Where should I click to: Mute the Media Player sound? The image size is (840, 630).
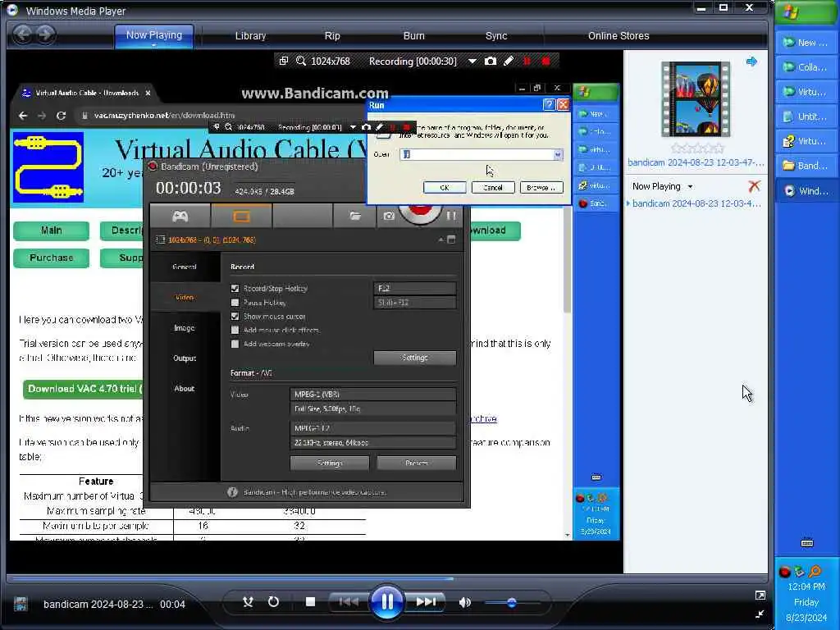[464, 602]
